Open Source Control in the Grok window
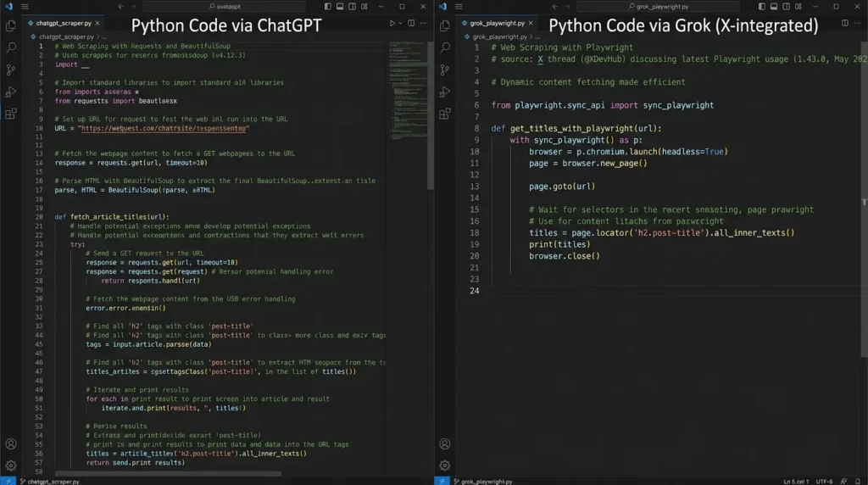Screen dimensions: 868x485 point(444,70)
